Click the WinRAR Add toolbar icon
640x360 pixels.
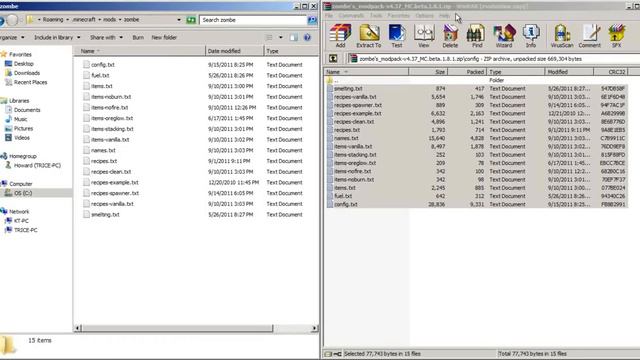(x=340, y=36)
